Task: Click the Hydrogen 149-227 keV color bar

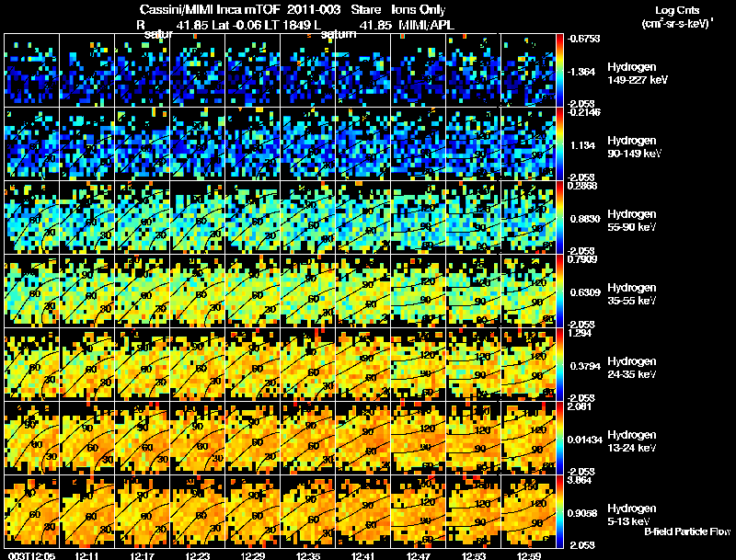Action: [559, 71]
